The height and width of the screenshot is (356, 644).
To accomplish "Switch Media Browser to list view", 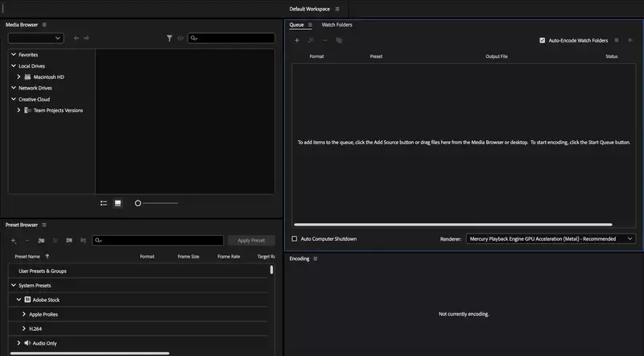I will [104, 203].
